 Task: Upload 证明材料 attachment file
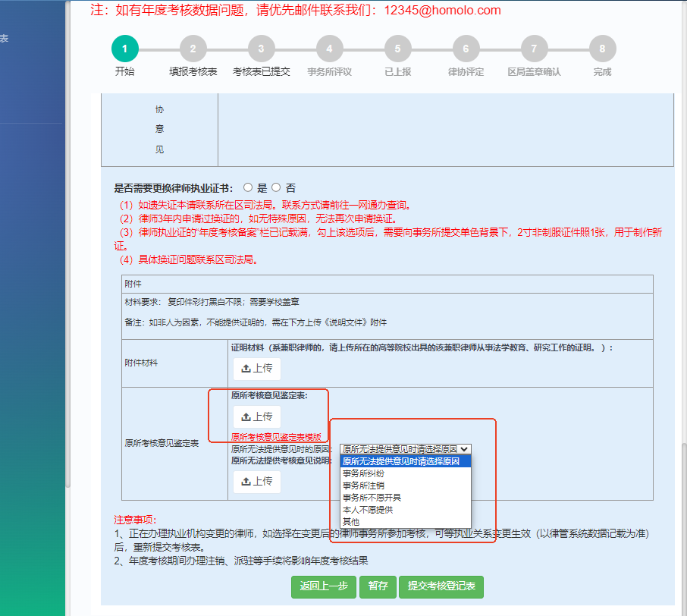(x=257, y=369)
